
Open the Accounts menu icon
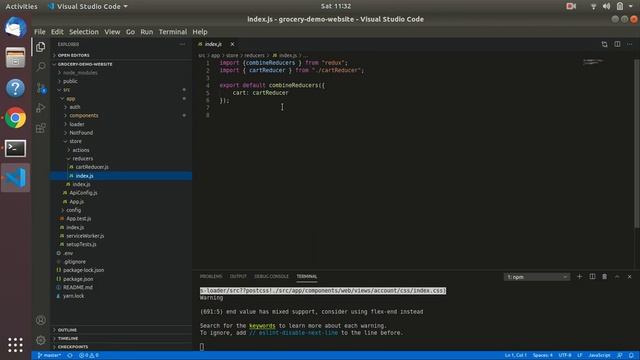[40, 320]
